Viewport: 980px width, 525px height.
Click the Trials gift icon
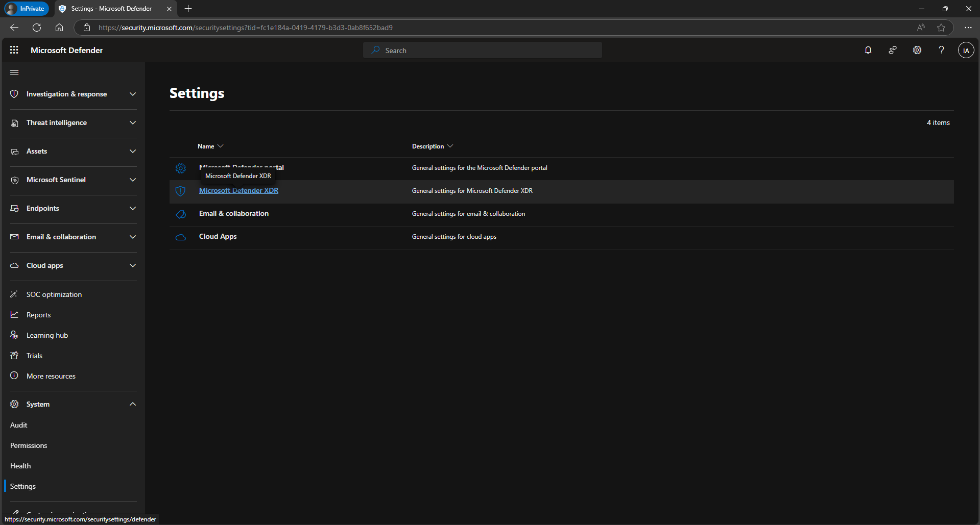[14, 356]
